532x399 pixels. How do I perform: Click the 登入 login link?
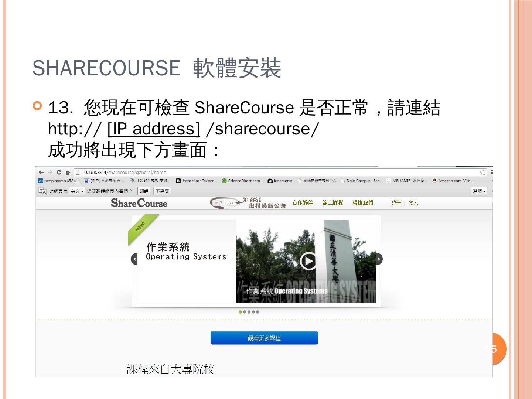pos(413,202)
